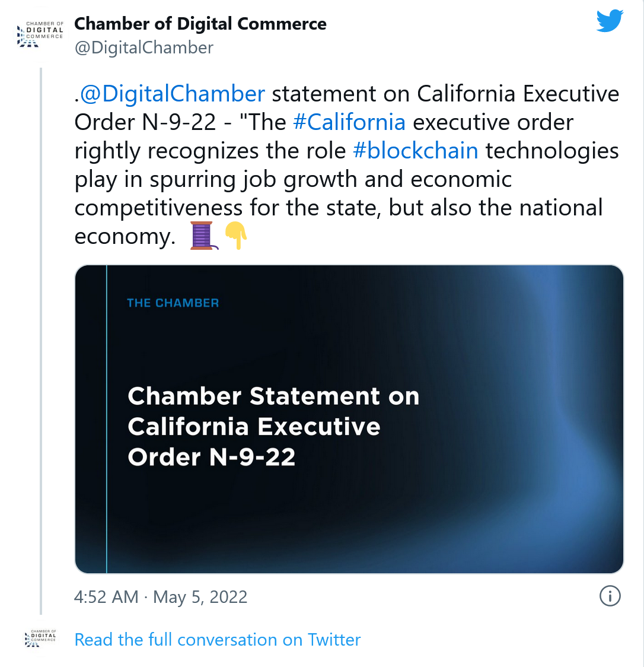Click the Twitter bird logo
The height and width of the screenshot is (667, 644).
coord(610,21)
